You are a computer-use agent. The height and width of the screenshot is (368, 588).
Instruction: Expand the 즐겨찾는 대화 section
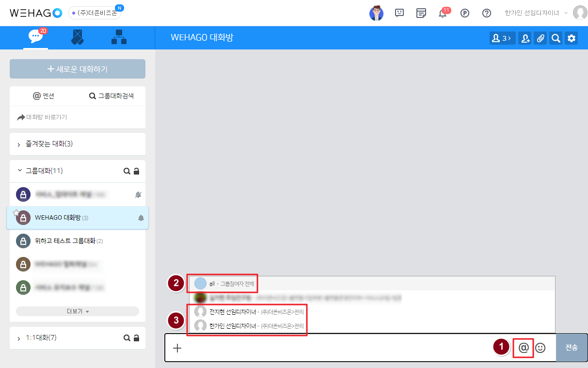[19, 144]
